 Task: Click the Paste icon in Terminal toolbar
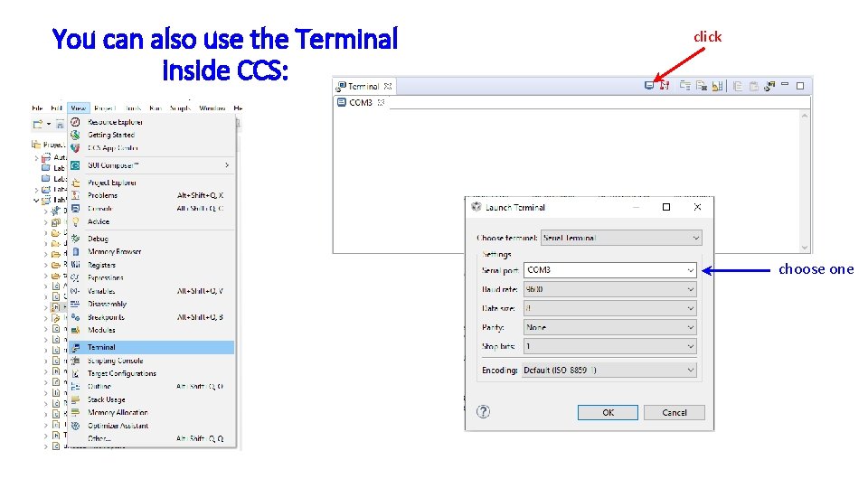point(753,86)
